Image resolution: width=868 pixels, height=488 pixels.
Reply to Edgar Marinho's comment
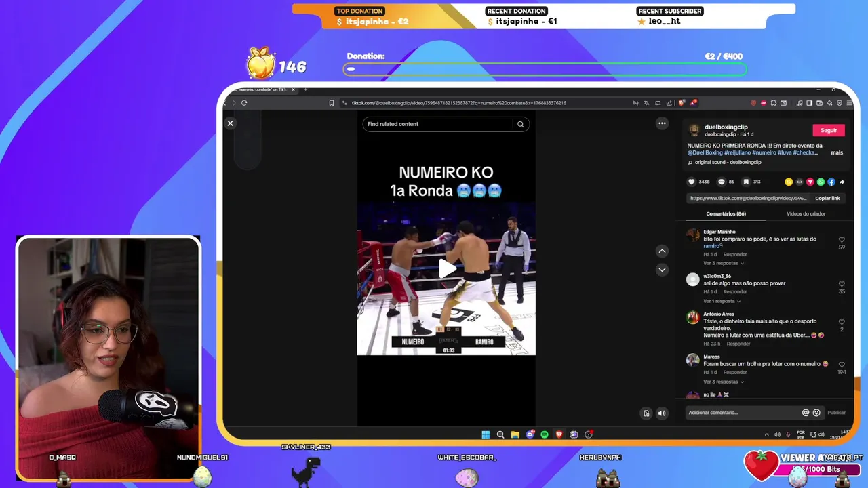point(735,254)
